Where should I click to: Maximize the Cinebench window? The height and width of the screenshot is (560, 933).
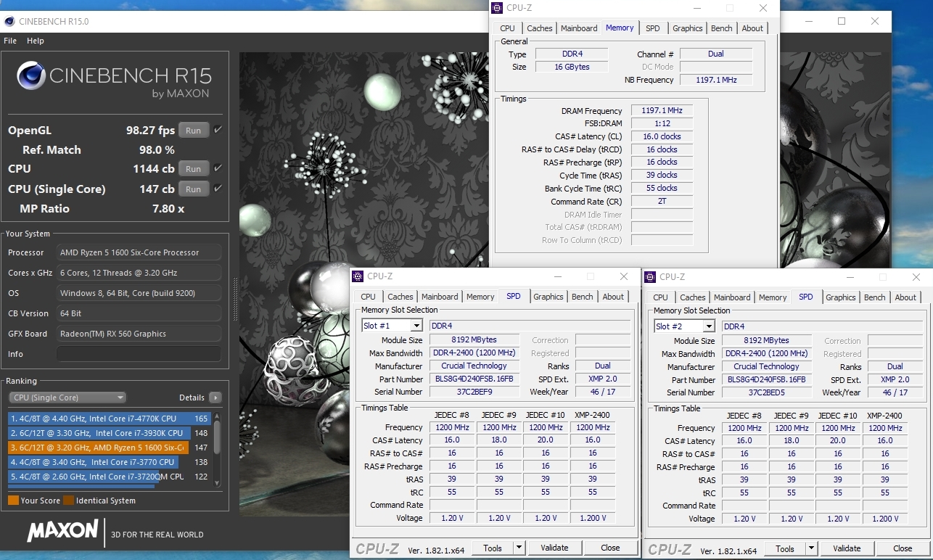tap(842, 22)
